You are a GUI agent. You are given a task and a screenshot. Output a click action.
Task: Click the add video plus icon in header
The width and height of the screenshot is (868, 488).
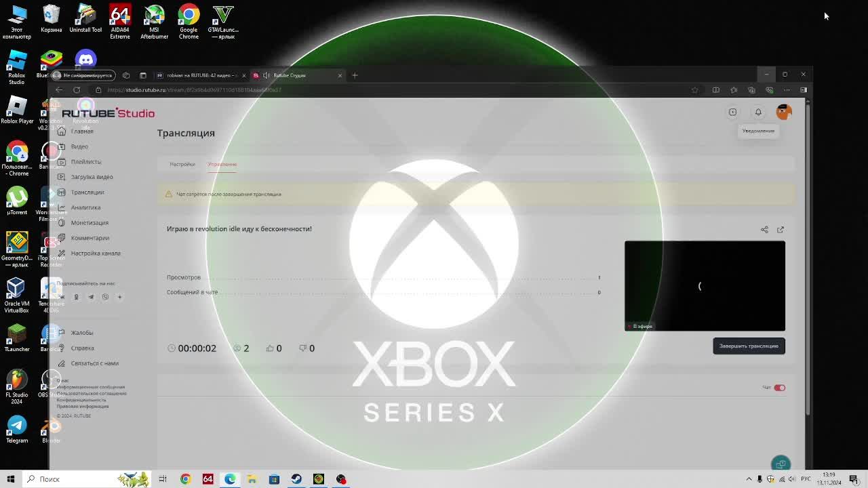(x=732, y=112)
